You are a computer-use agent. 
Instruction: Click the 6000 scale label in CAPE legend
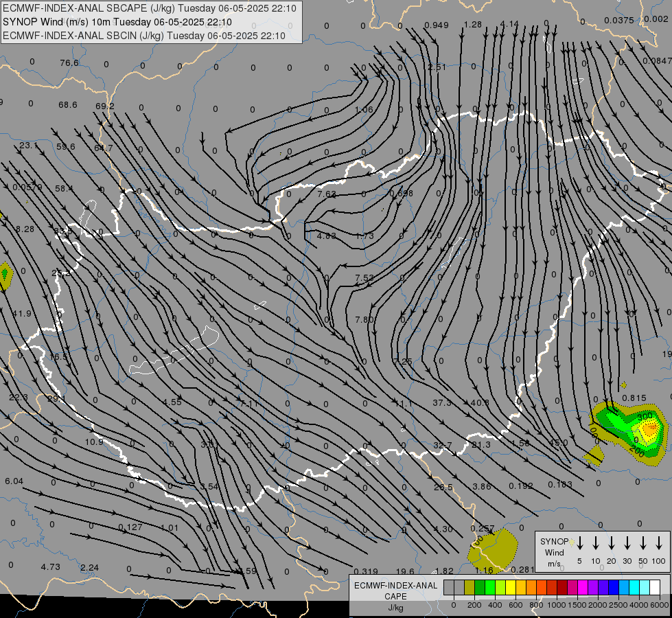pyautogui.click(x=660, y=605)
